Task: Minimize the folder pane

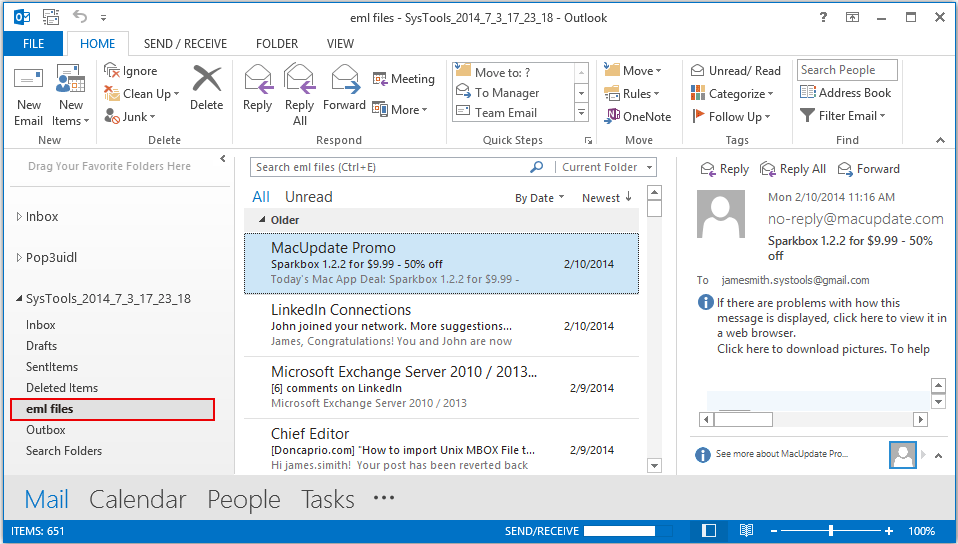Action: pyautogui.click(x=223, y=159)
